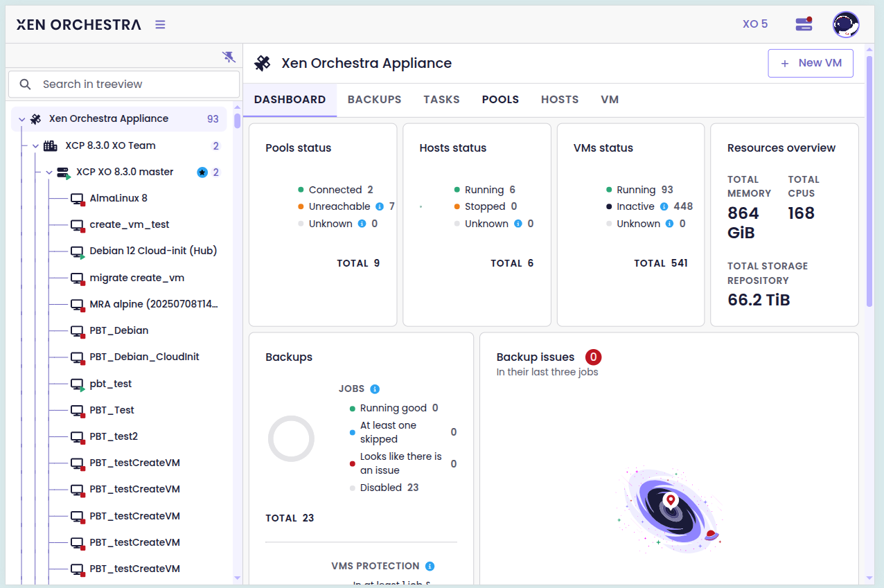Viewport: 884px width, 588px height.
Task: Open the PBT_Debian_CloudInit VM
Action: click(144, 357)
